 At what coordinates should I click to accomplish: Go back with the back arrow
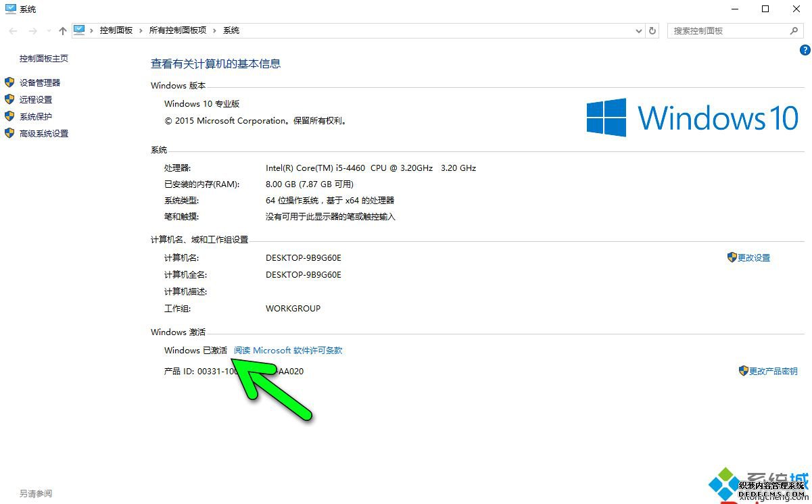pos(13,31)
